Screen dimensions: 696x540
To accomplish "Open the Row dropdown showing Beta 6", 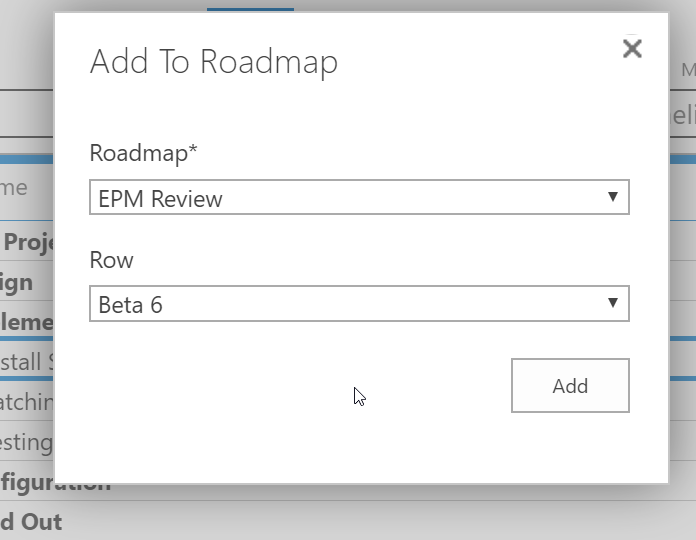I will click(359, 304).
